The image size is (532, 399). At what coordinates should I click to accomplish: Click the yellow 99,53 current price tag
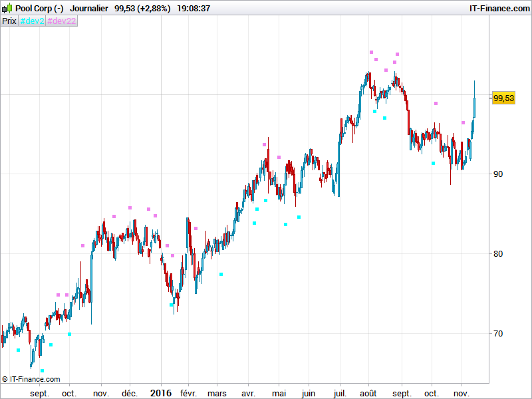coord(503,98)
